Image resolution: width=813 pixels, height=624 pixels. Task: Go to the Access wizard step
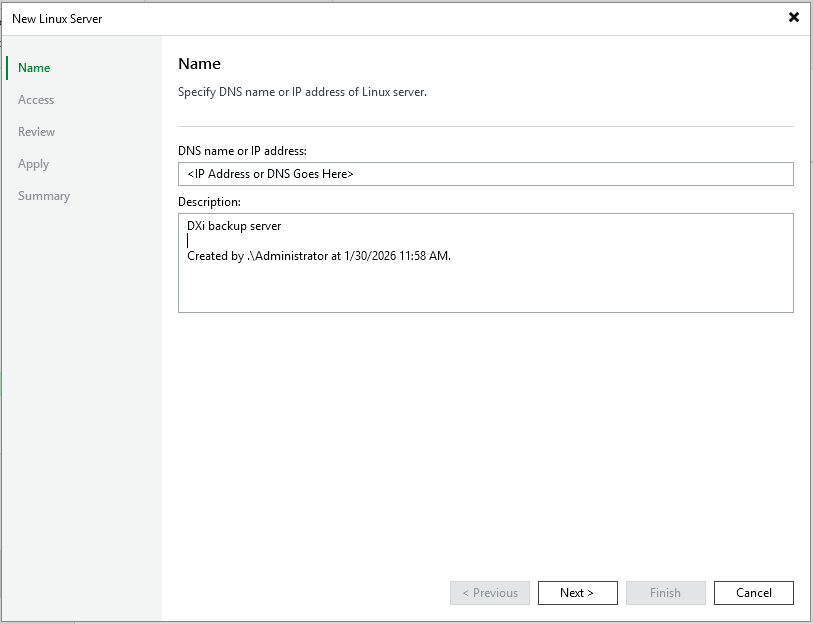(36, 100)
